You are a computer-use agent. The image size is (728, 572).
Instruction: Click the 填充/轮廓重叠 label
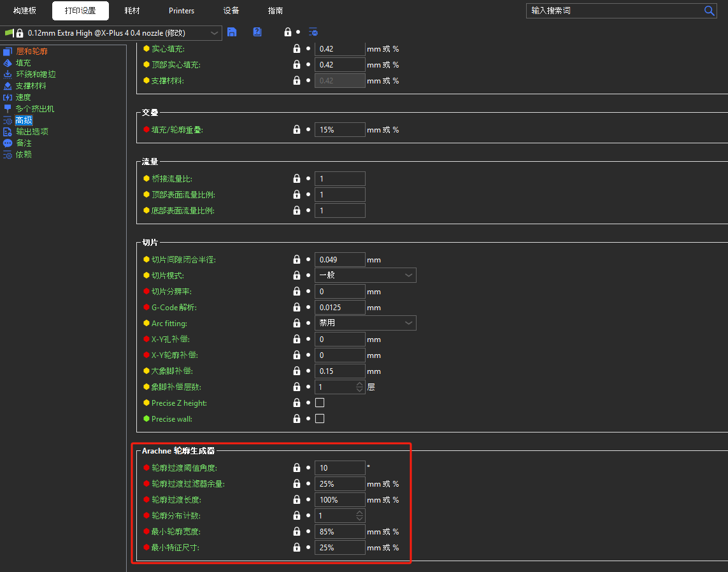pyautogui.click(x=177, y=130)
